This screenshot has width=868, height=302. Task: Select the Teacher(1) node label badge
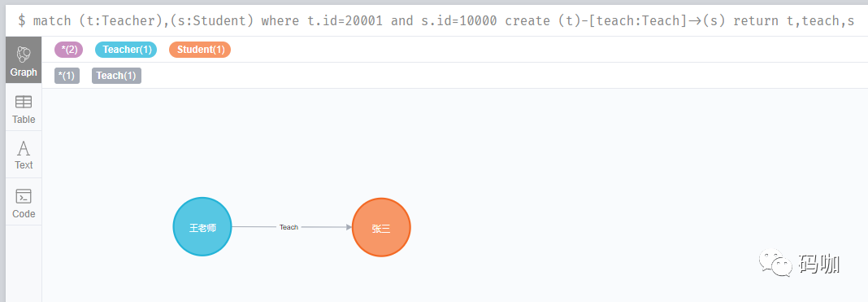tap(126, 50)
